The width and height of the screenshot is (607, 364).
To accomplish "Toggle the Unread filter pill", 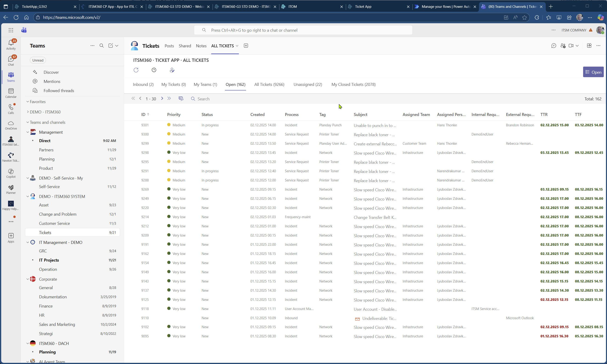I will [x=38, y=60].
